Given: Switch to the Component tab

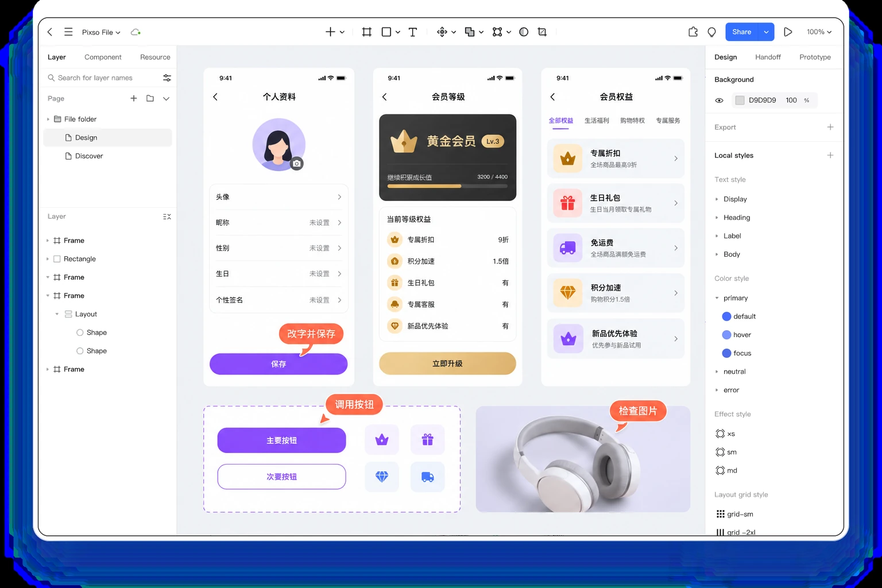Looking at the screenshot, I should click(x=103, y=57).
